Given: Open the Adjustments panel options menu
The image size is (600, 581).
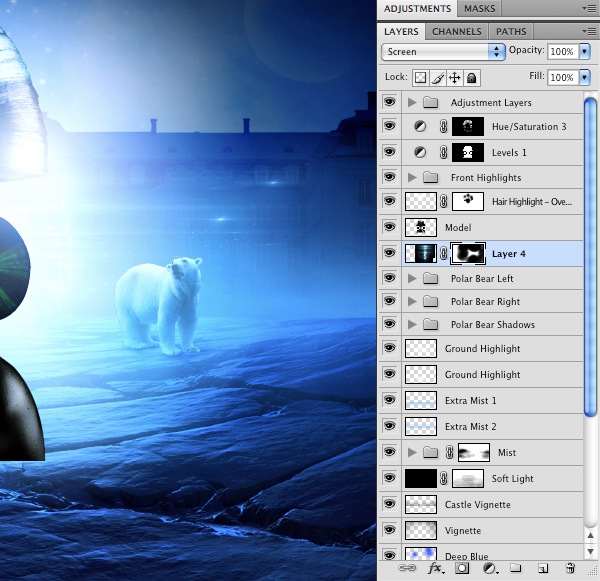Looking at the screenshot, I should pos(589,8).
